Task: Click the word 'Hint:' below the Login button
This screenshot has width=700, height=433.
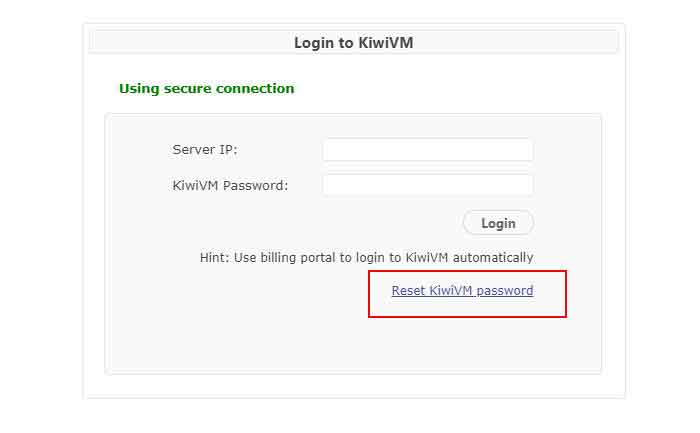Action: [215, 258]
